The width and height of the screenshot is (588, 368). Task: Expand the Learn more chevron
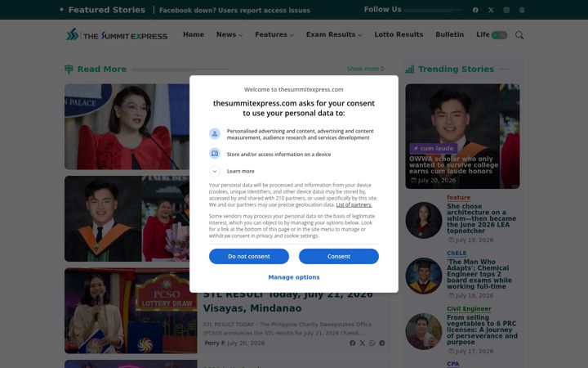(x=215, y=171)
